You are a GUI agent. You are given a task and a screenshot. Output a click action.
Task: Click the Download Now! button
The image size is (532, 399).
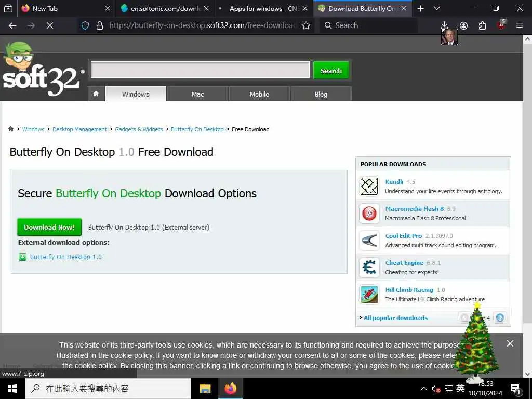(x=49, y=227)
